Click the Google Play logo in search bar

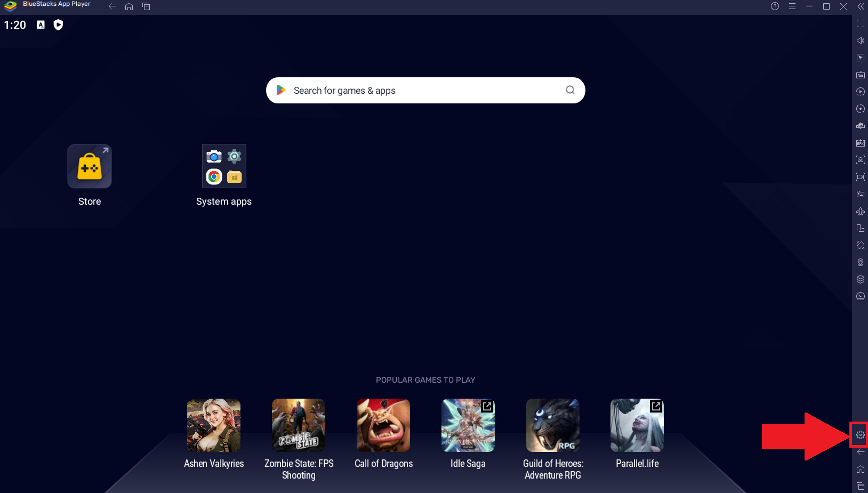pyautogui.click(x=281, y=90)
